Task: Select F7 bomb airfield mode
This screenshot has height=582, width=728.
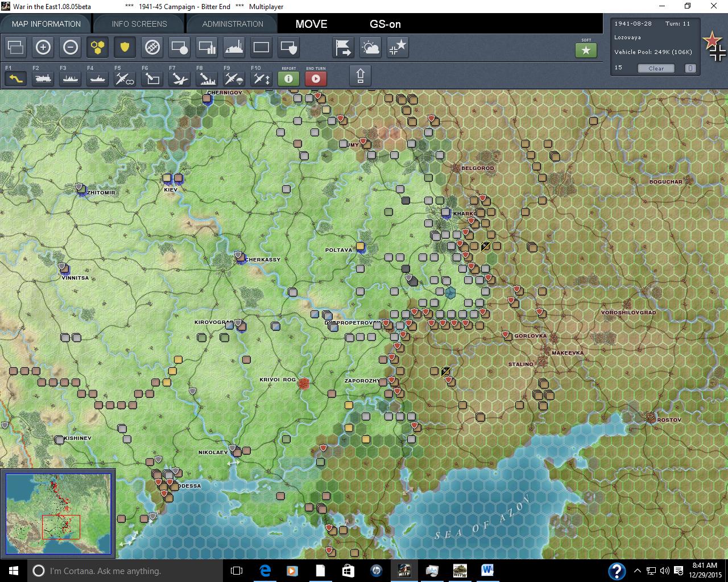Action: 180,78
